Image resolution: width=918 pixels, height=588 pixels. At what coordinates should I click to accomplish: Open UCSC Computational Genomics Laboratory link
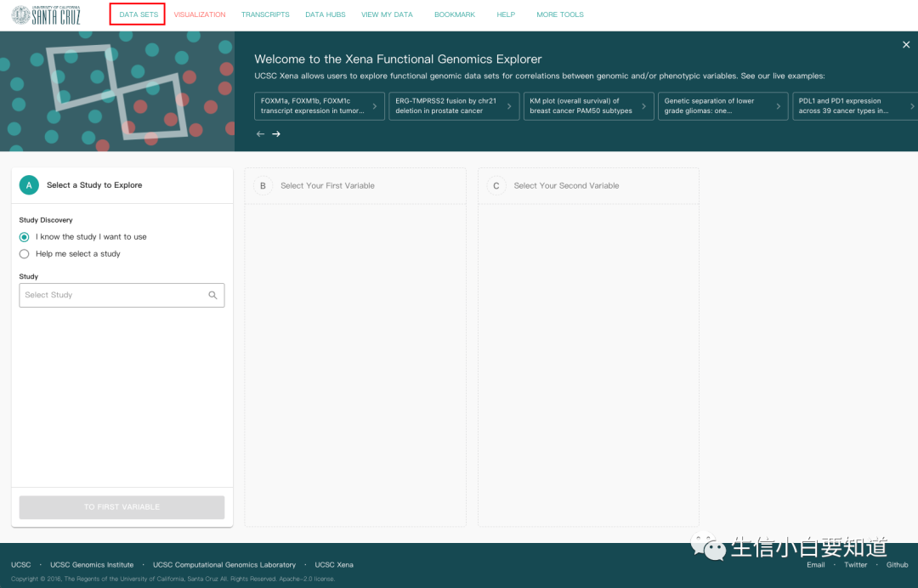coord(224,564)
